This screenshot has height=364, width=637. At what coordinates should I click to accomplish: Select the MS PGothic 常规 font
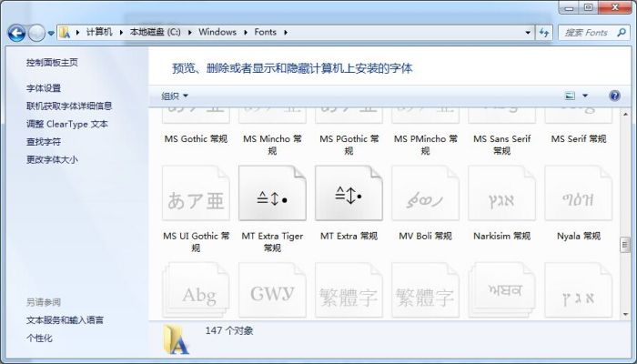coord(349,145)
